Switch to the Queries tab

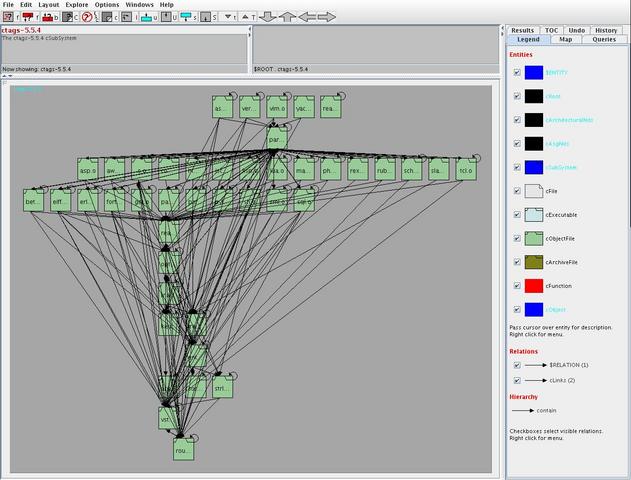(x=604, y=39)
